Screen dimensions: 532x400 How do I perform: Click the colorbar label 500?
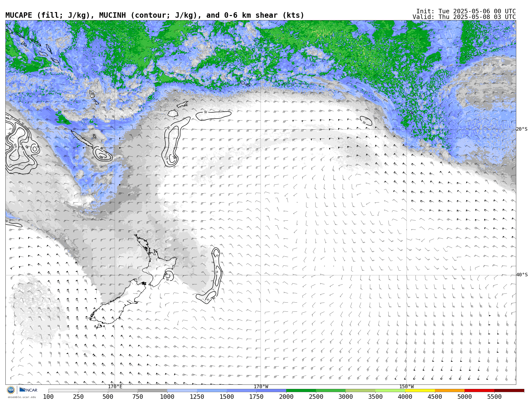(x=108, y=397)
